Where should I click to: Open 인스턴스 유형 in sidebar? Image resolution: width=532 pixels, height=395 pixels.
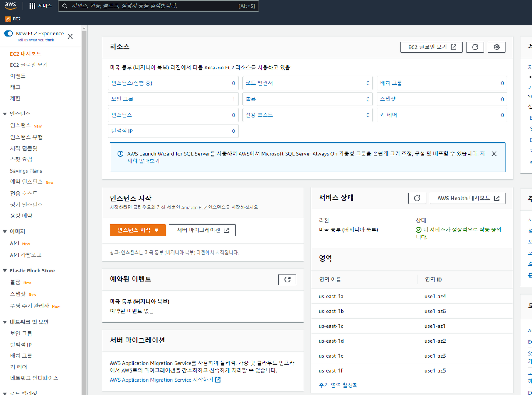[26, 137]
